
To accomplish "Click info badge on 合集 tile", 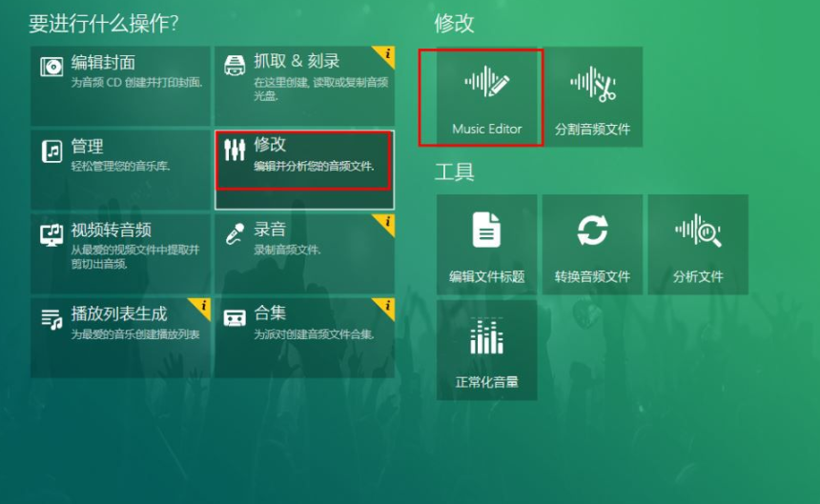I will tap(386, 306).
